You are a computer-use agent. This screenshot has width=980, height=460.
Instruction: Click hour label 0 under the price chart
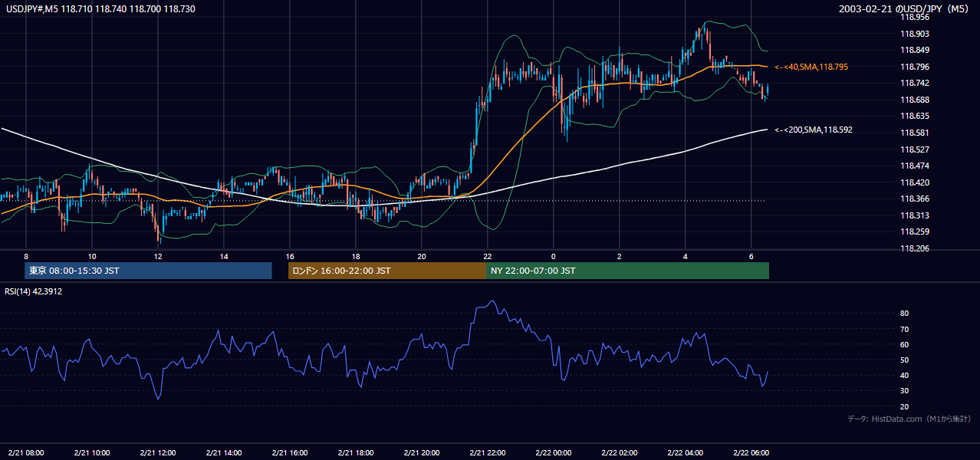pyautogui.click(x=554, y=255)
